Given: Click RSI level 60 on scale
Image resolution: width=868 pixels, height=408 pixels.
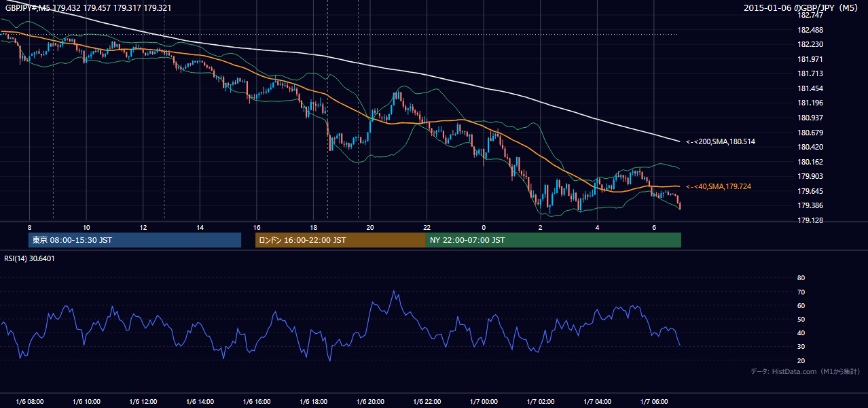Looking at the screenshot, I should click(801, 305).
